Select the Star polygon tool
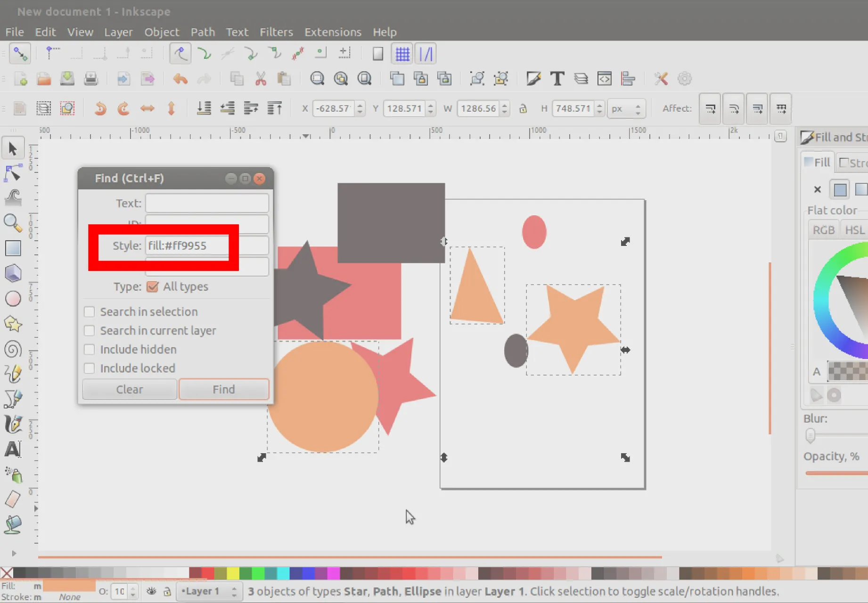The image size is (868, 603). point(13,324)
